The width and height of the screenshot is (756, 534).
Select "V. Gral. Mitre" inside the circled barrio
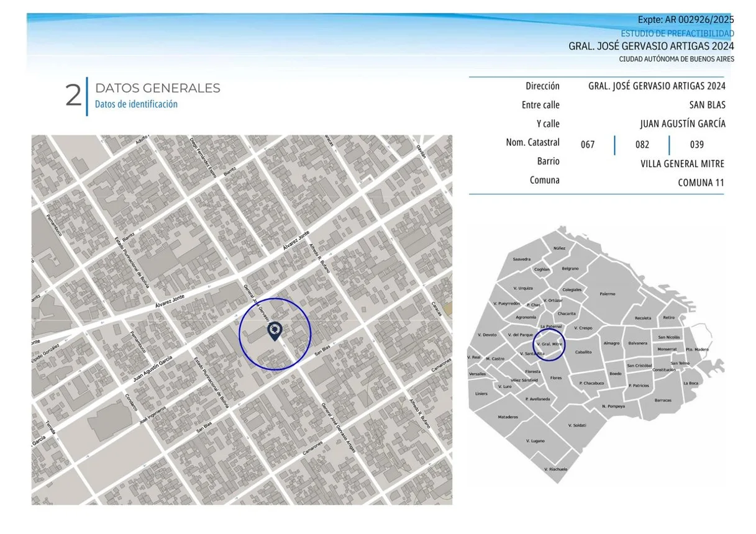click(549, 344)
